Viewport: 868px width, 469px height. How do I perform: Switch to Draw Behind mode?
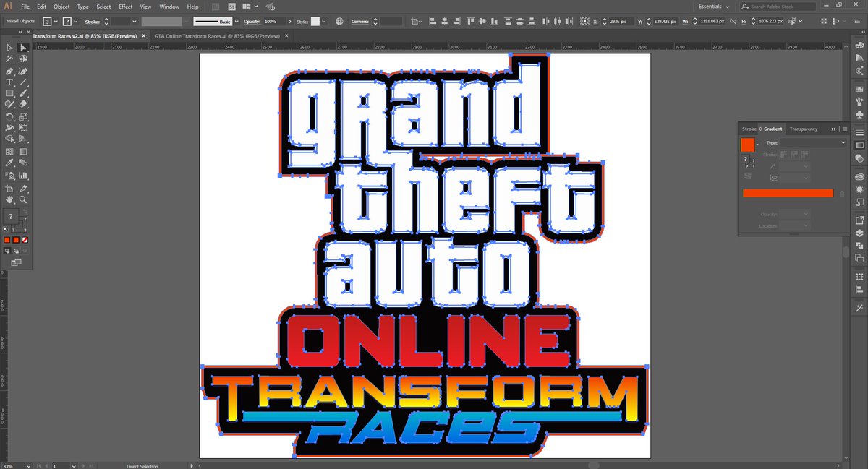pyautogui.click(x=15, y=251)
